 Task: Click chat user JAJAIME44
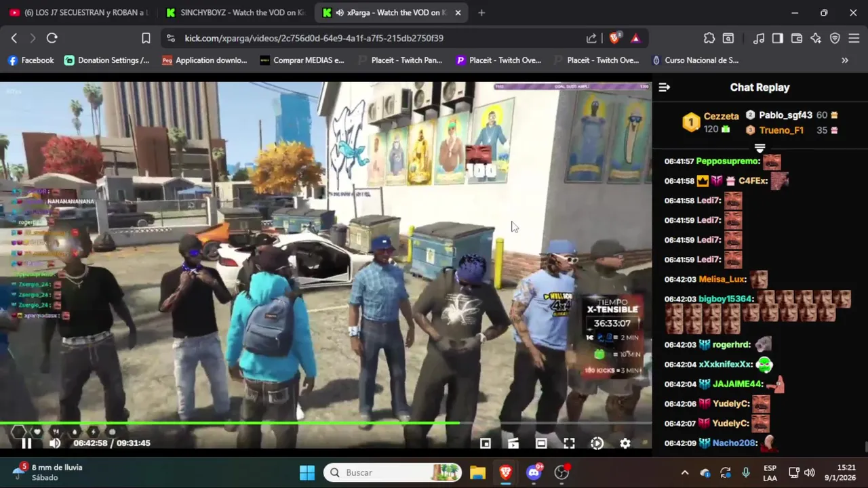[x=737, y=384]
